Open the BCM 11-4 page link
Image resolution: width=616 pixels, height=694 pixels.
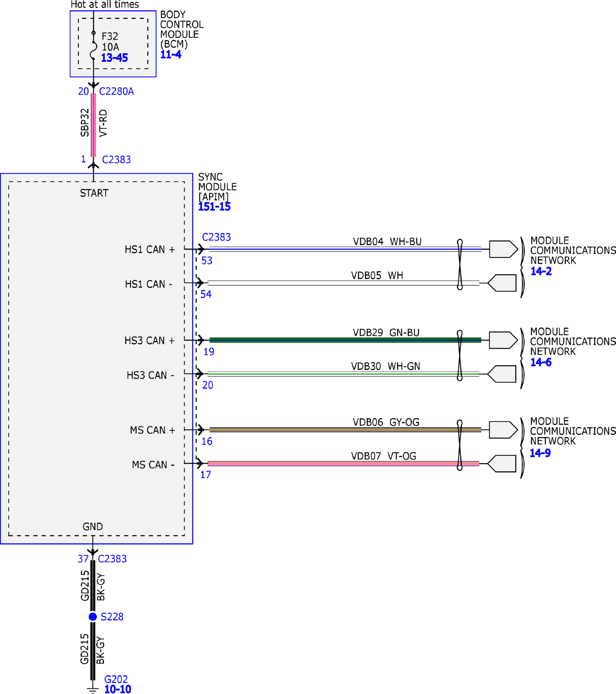[171, 54]
